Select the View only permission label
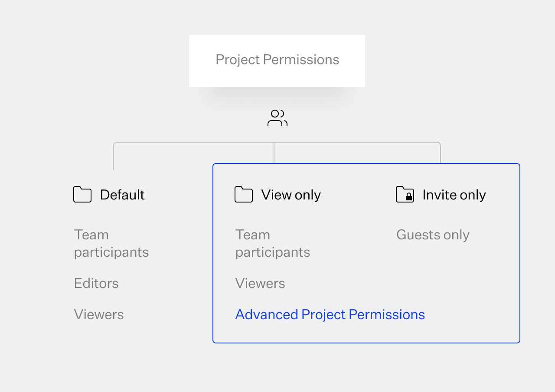 point(291,195)
